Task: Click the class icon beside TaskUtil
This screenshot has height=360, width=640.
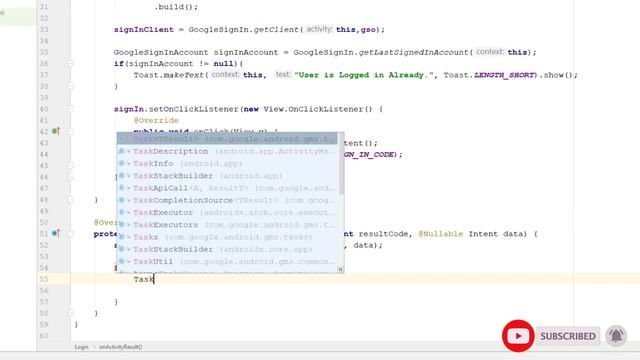Action: tap(122, 262)
